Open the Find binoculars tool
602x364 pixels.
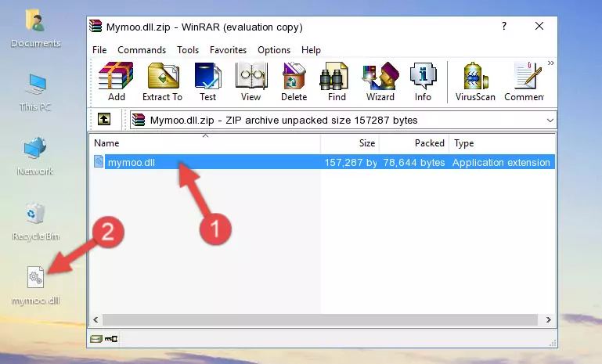click(337, 81)
